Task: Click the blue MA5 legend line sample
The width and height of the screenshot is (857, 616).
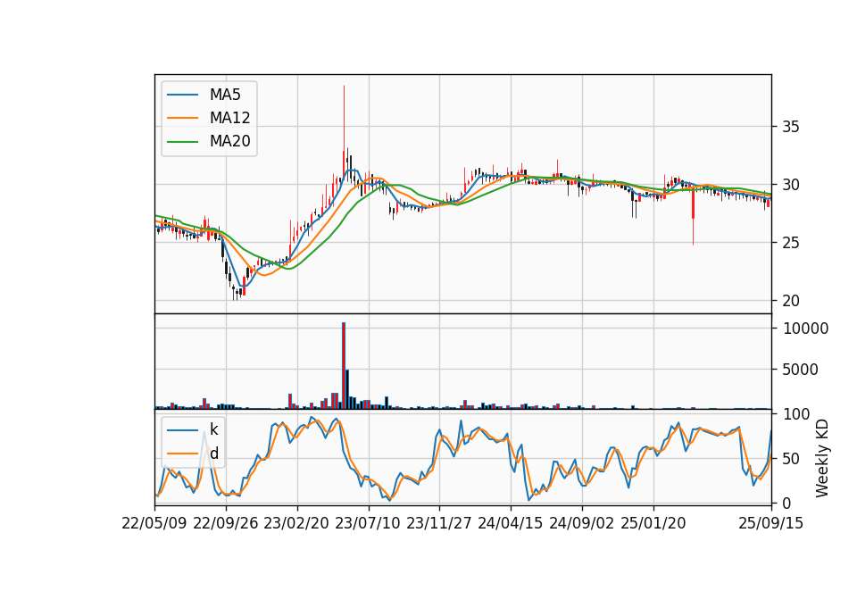Action: [x=182, y=95]
